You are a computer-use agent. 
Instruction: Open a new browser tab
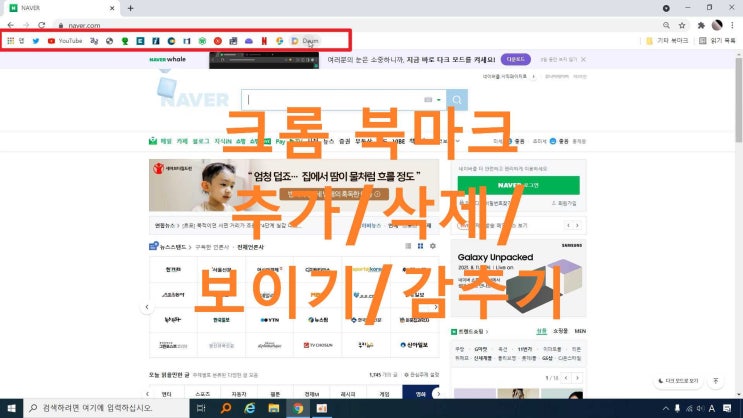point(130,8)
